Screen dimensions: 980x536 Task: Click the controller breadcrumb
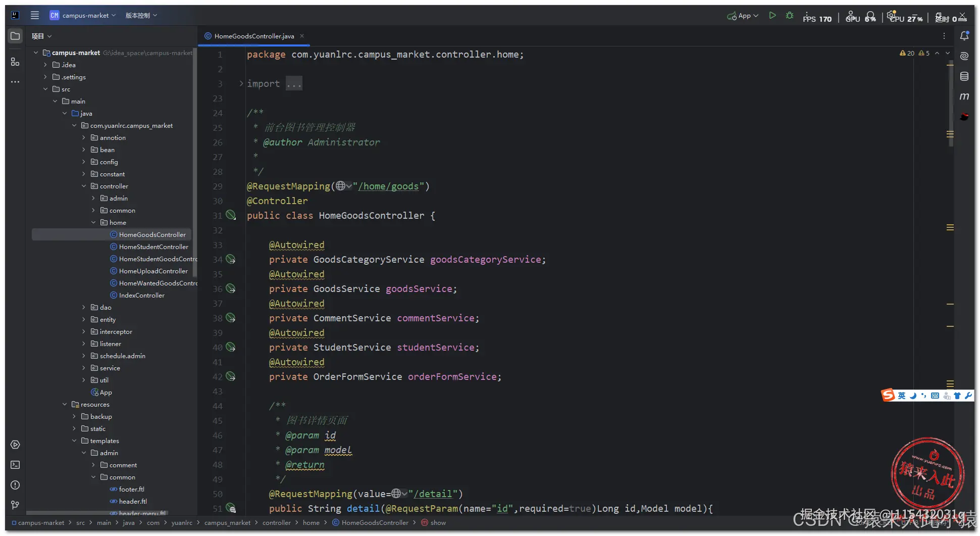click(277, 522)
